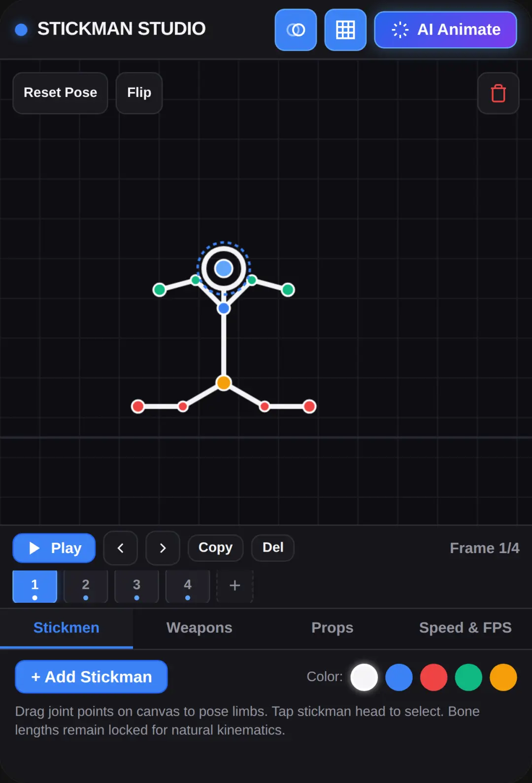
Task: Delete stickman with red trash icon
Action: pyautogui.click(x=498, y=93)
